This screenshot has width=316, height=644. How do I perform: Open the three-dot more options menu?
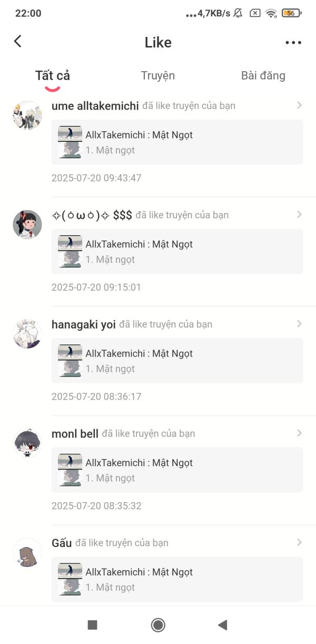click(293, 43)
